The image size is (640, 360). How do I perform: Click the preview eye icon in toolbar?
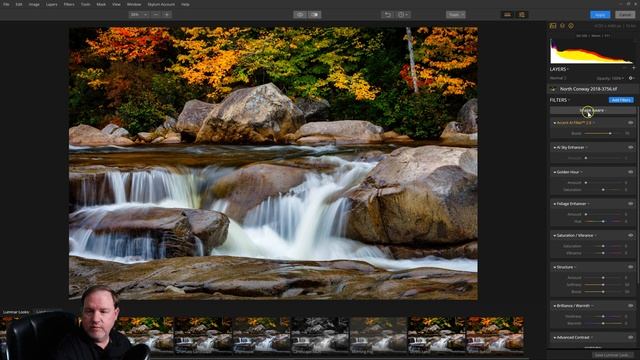point(300,15)
